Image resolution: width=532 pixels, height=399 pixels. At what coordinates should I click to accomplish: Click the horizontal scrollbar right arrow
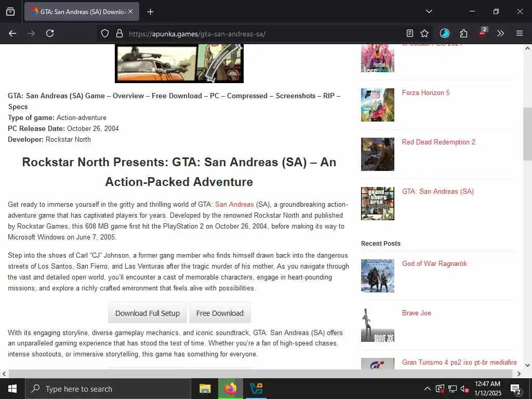(x=519, y=374)
